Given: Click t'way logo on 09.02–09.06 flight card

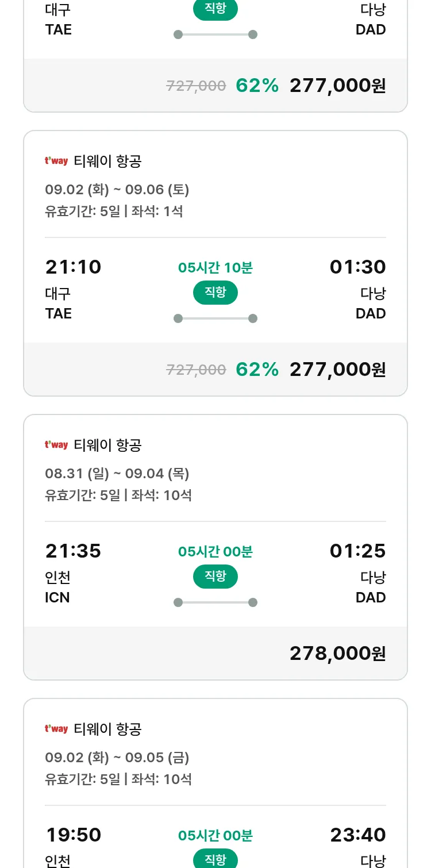Looking at the screenshot, I should tap(56, 161).
